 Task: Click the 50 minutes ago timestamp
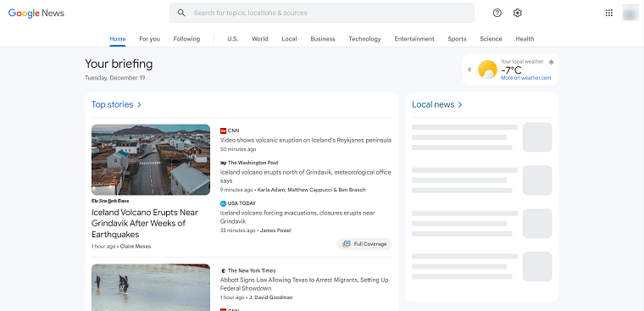point(238,149)
